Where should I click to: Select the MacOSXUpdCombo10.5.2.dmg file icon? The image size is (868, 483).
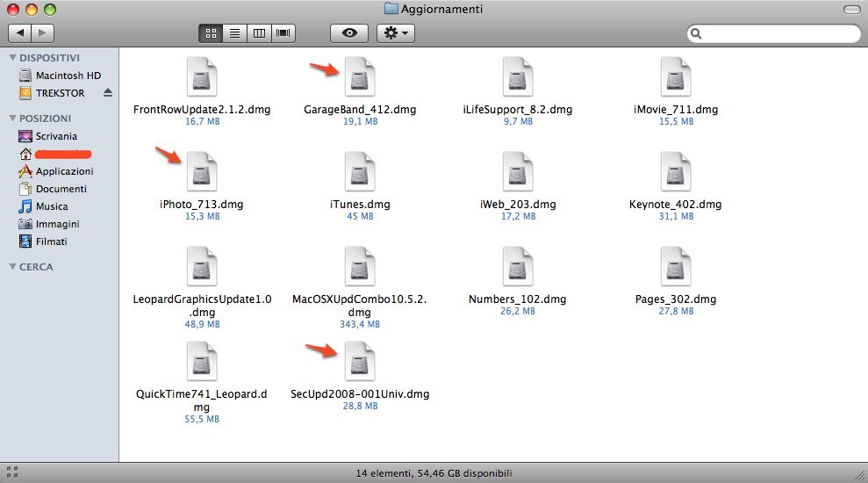click(x=360, y=266)
